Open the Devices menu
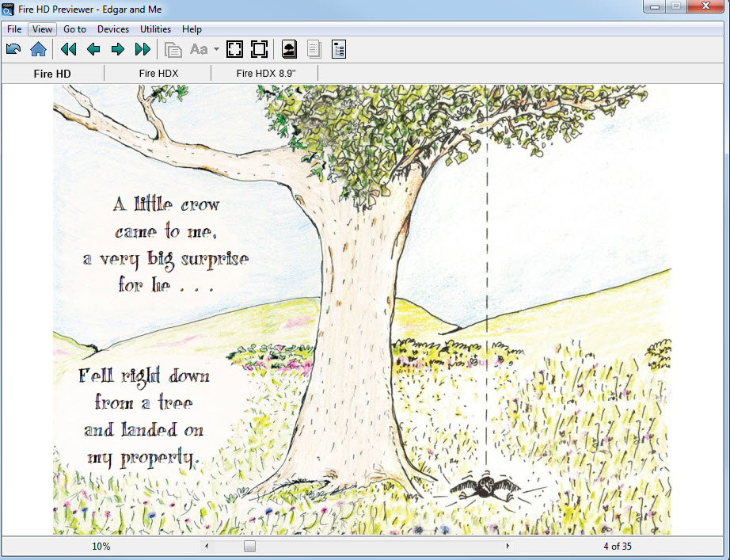Image resolution: width=730 pixels, height=560 pixels. click(113, 29)
